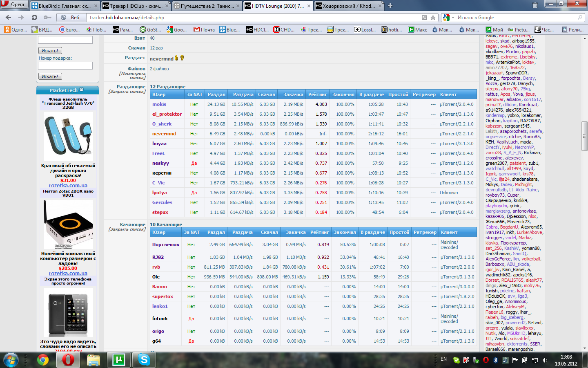This screenshot has height=368, width=588.
Task: Open the closed tabs trash icon
Action: 535,5
